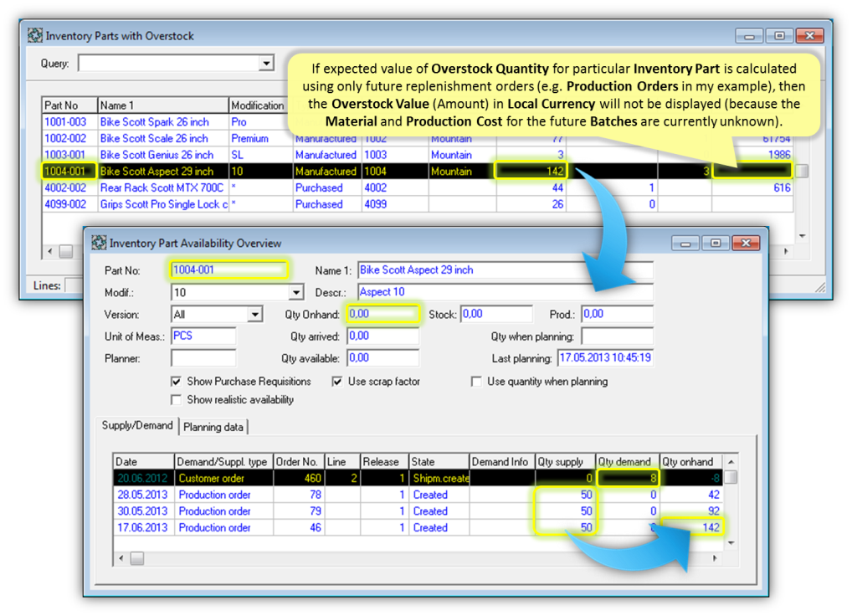Toggle Use scrap factor checkbox
The width and height of the screenshot is (852, 616).
coord(337,382)
